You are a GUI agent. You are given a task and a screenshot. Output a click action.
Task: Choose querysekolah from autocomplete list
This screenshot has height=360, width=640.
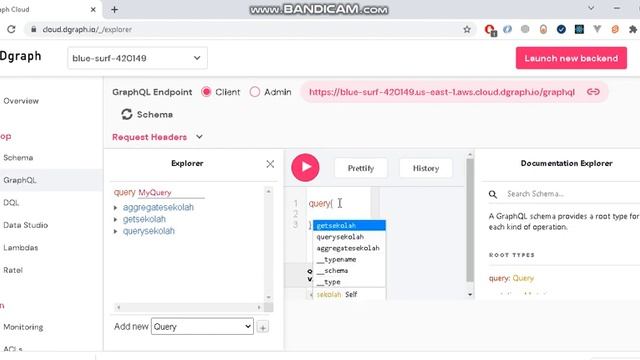349,237
